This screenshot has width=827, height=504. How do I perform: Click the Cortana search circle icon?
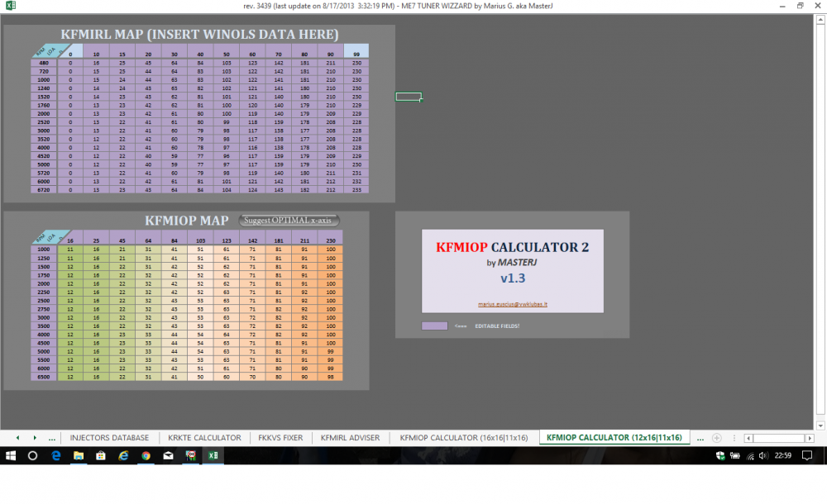click(33, 455)
